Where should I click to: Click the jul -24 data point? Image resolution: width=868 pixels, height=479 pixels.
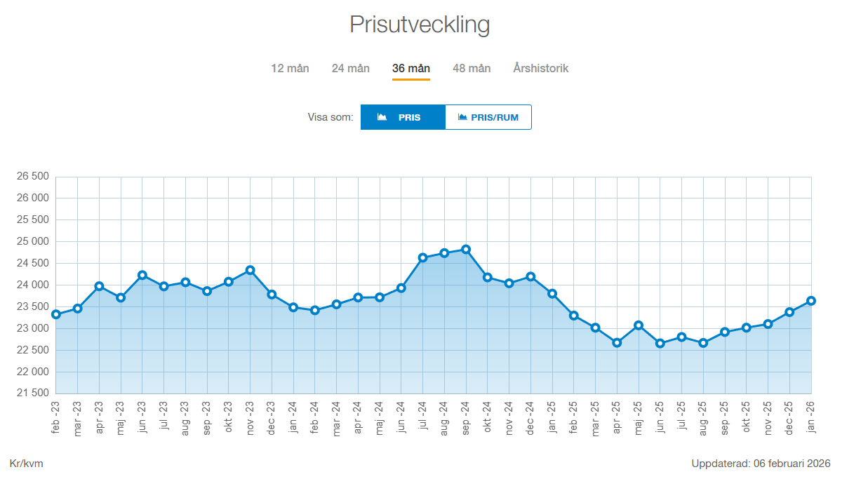(422, 257)
